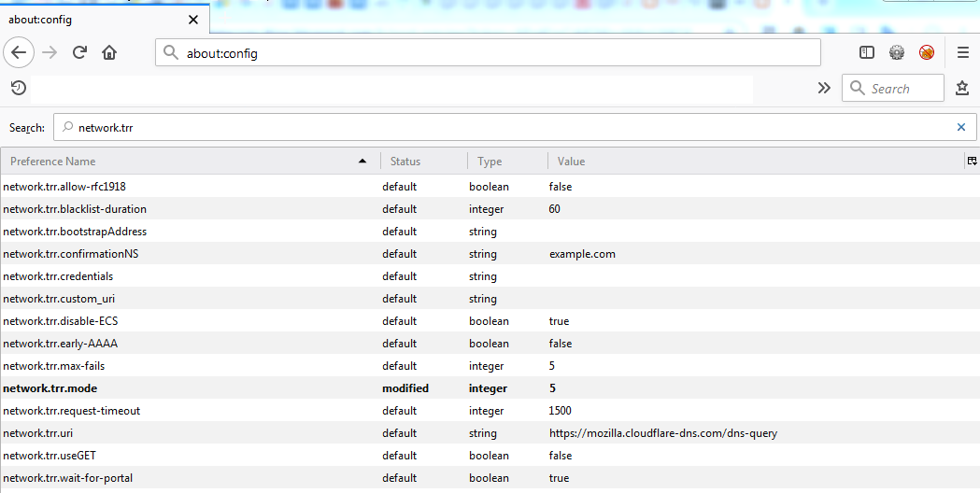
Task: Open the hamburger application menu
Action: point(963,52)
